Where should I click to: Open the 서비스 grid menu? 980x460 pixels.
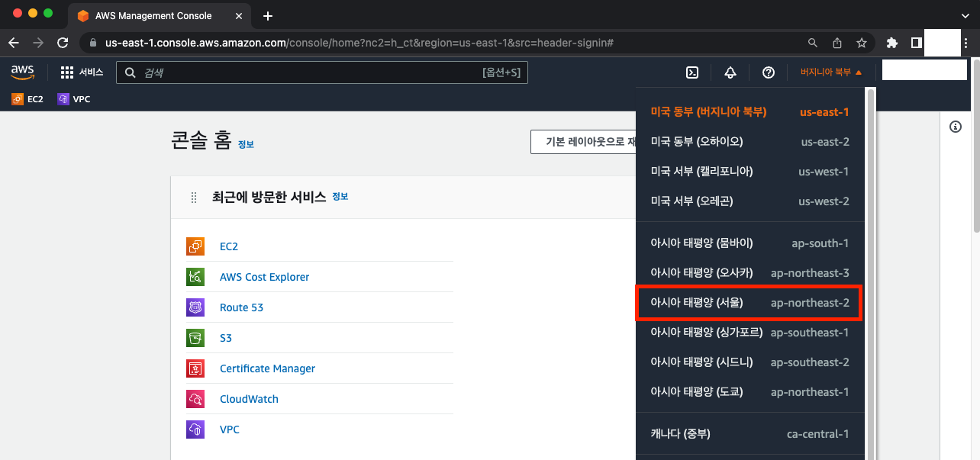tap(82, 72)
